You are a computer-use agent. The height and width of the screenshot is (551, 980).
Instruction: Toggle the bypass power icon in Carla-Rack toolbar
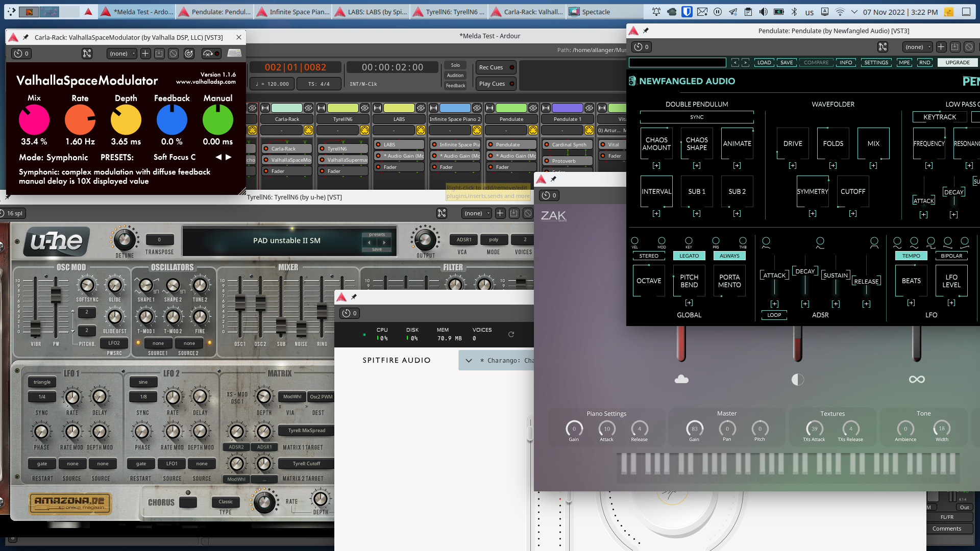[189, 54]
